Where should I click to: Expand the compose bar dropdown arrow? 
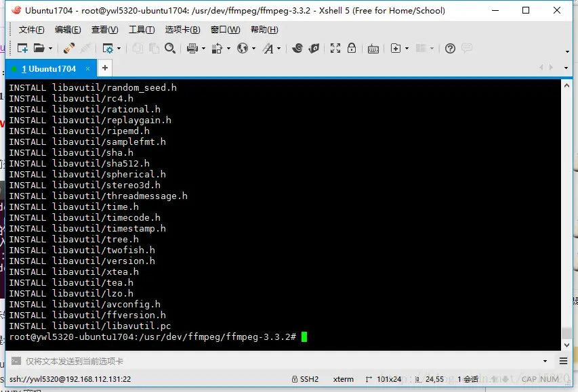click(545, 361)
